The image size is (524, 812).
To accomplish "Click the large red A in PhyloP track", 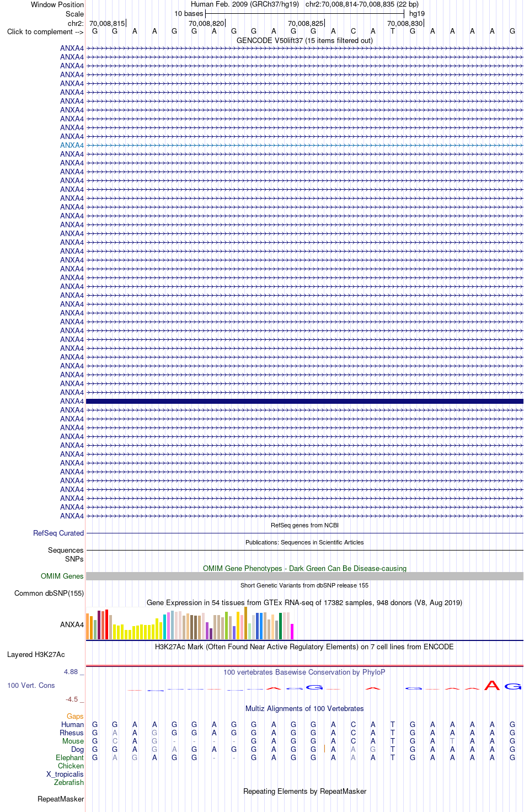I will point(491,685).
